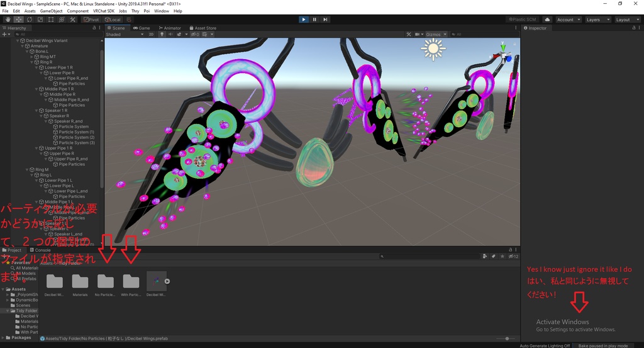Open Scene view panel options menu
Screen dimensions: 644x348
(x=516, y=28)
